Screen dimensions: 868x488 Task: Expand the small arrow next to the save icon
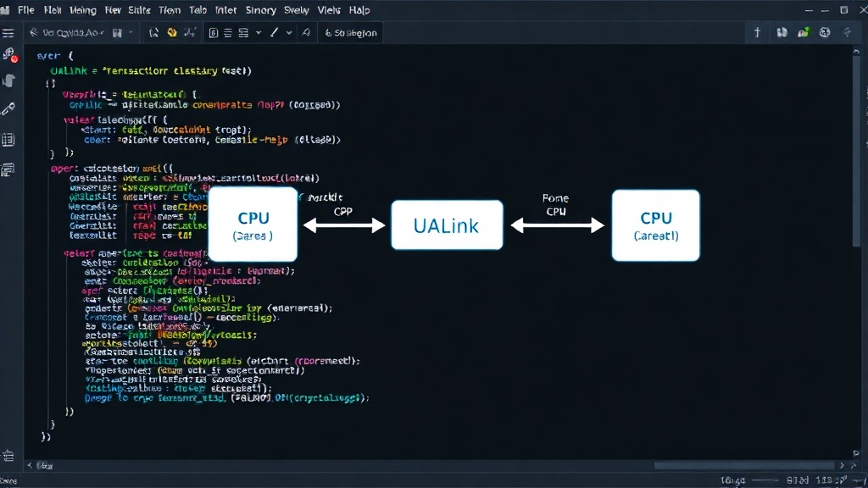coord(131,33)
